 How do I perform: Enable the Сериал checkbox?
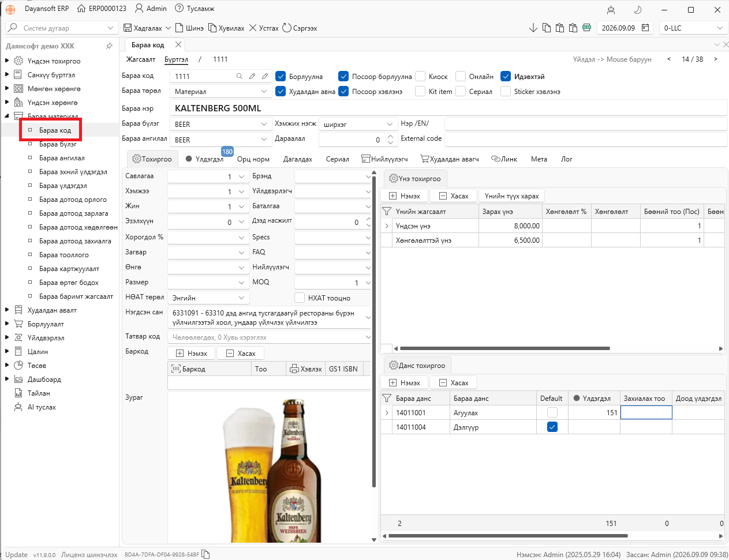point(461,91)
